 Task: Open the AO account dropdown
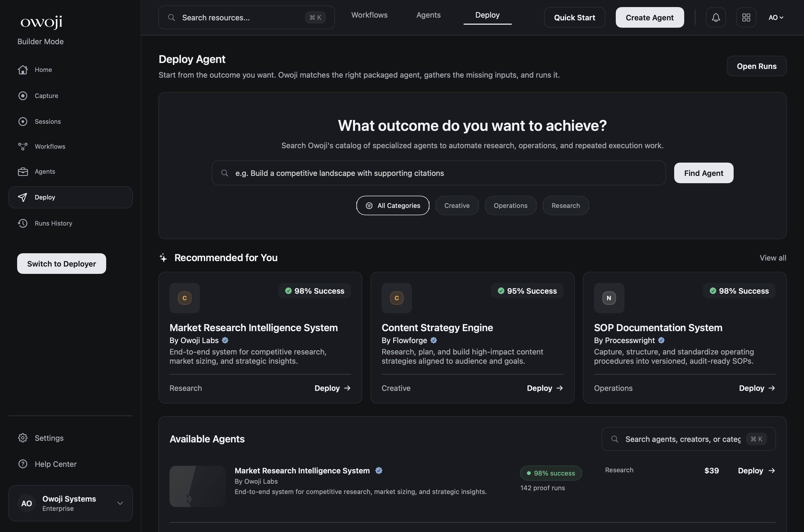tap(776, 17)
